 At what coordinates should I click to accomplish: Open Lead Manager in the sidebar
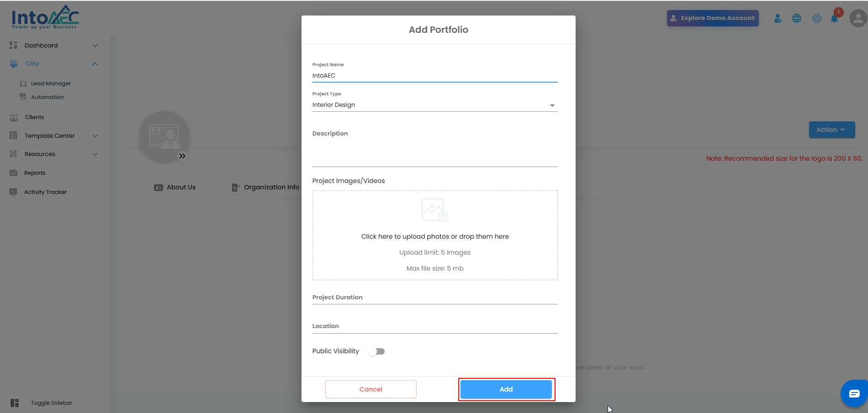[51, 84]
